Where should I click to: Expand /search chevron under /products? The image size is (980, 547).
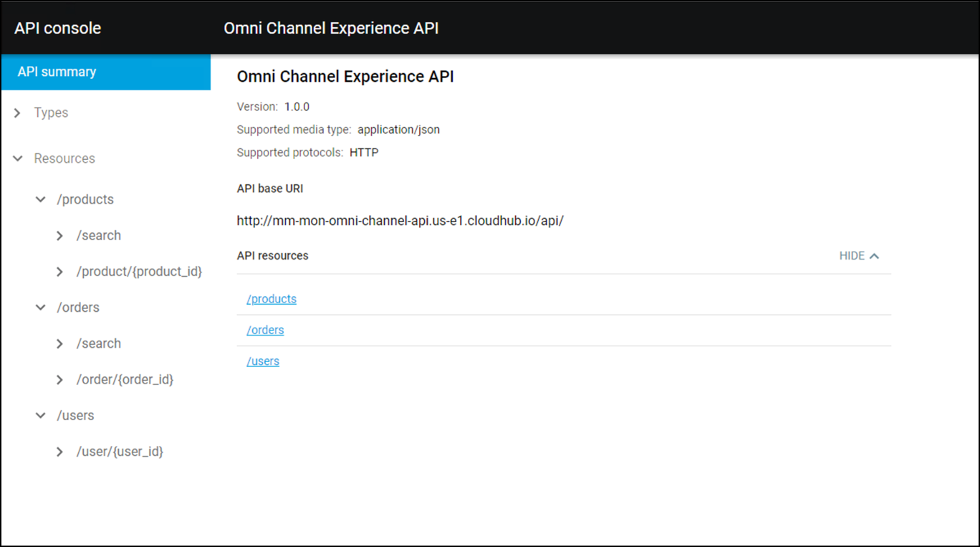(x=60, y=236)
